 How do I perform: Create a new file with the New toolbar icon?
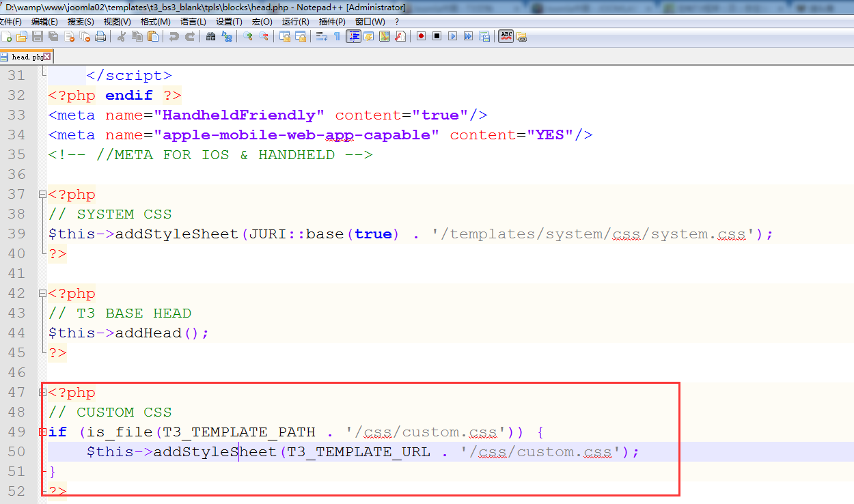pyautogui.click(x=7, y=36)
